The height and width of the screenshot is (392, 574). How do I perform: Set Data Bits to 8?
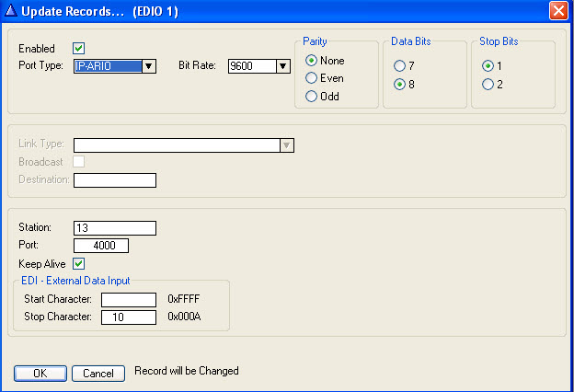pyautogui.click(x=399, y=85)
